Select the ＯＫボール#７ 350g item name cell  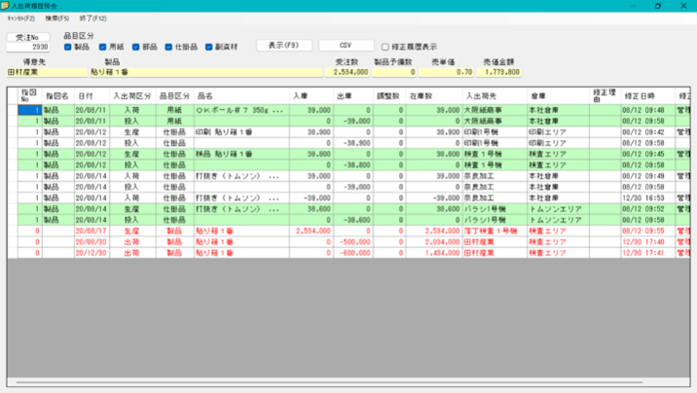point(242,110)
